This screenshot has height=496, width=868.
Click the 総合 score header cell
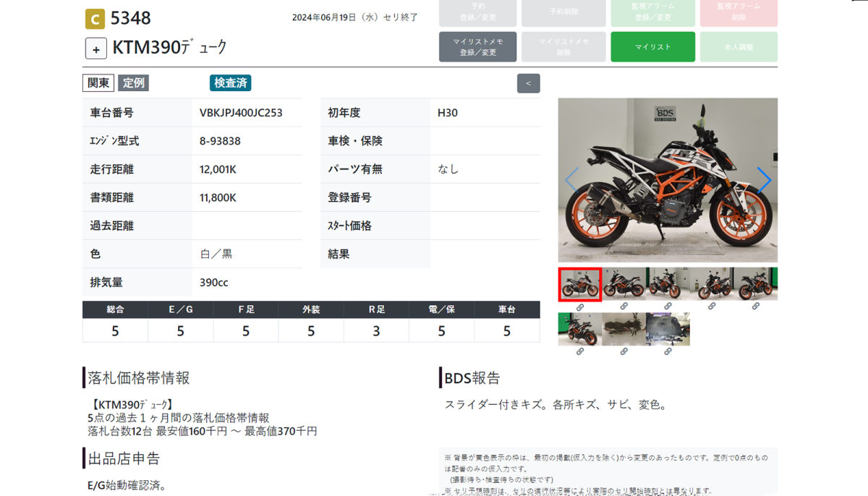[115, 309]
